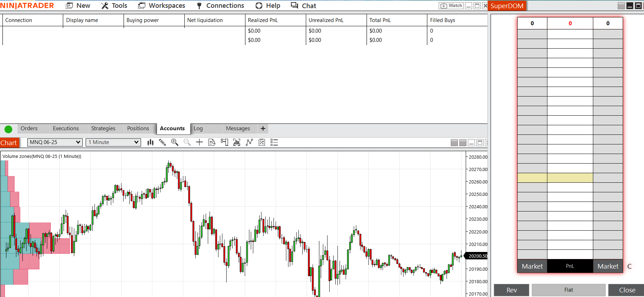Click the green connection status indicator
This screenshot has height=297, width=644.
[x=9, y=129]
